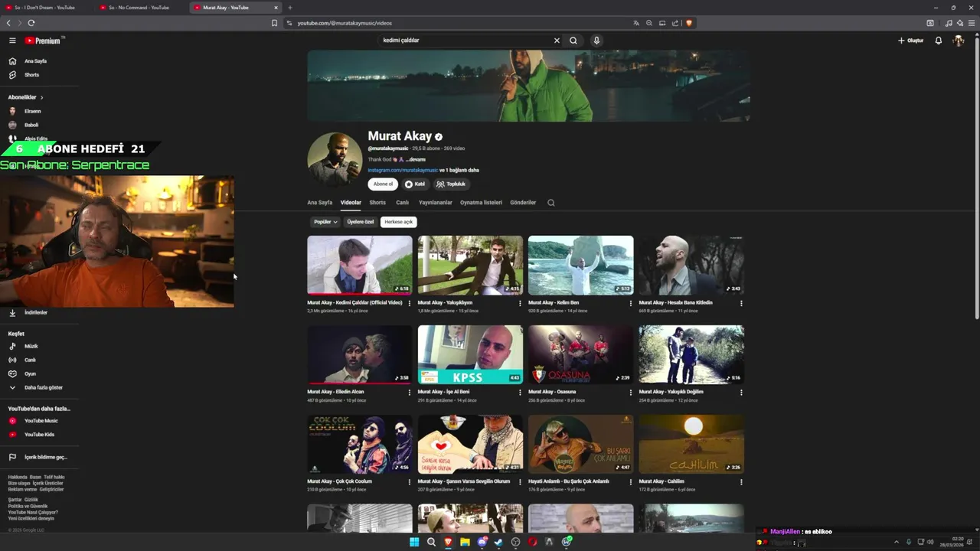
Task: Open the Brave playlist music note icon
Action: 949,23
